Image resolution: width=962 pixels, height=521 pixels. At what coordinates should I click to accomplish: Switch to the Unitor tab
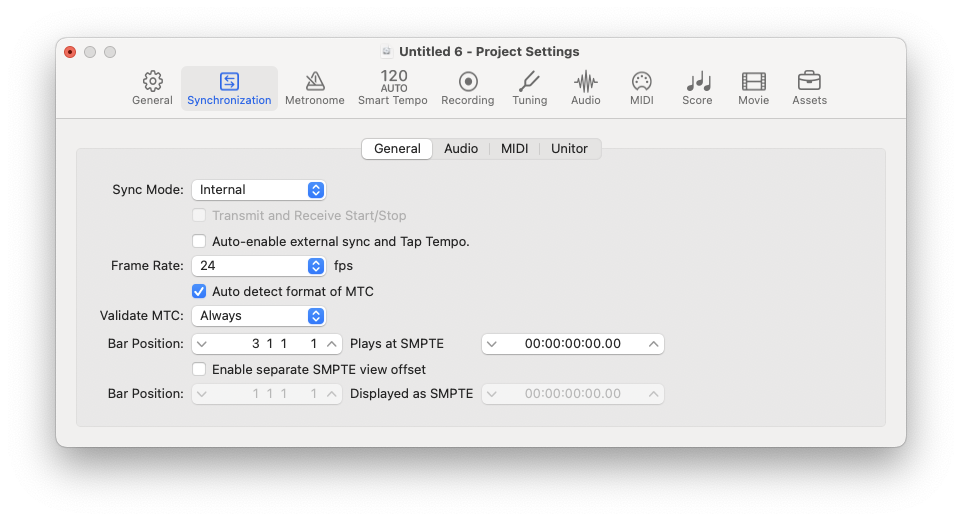(569, 149)
